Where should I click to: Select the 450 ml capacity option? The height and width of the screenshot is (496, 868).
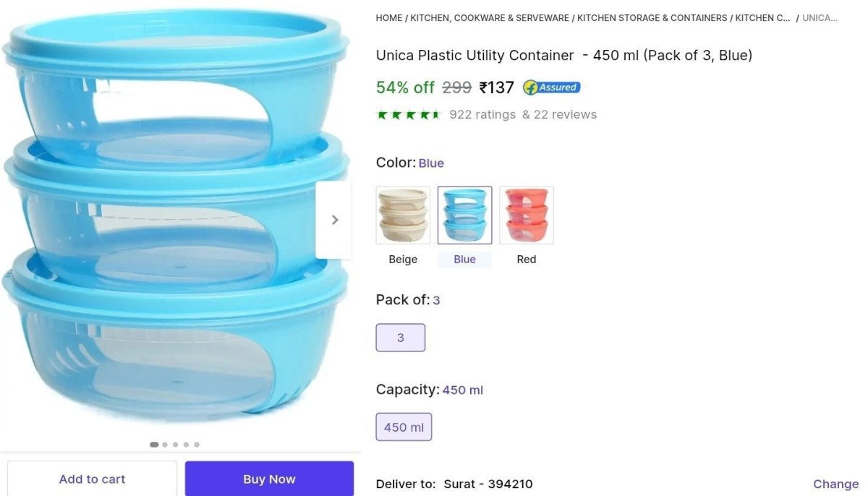tap(404, 427)
